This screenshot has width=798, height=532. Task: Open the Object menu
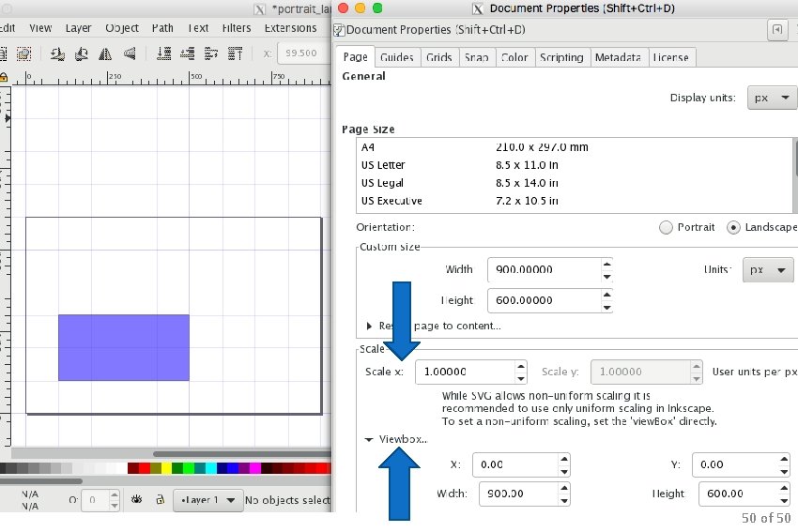[x=122, y=28]
